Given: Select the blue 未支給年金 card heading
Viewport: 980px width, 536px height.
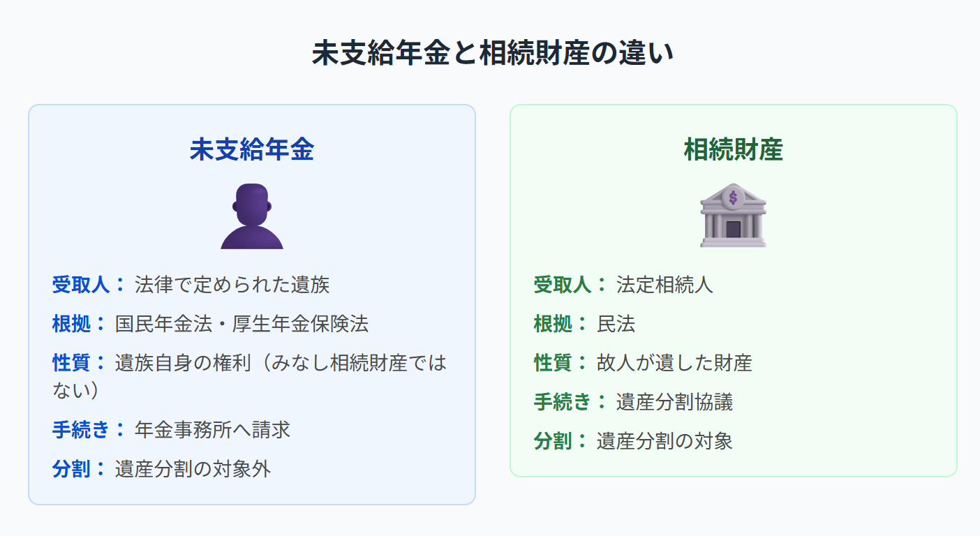Looking at the screenshot, I should [x=252, y=150].
